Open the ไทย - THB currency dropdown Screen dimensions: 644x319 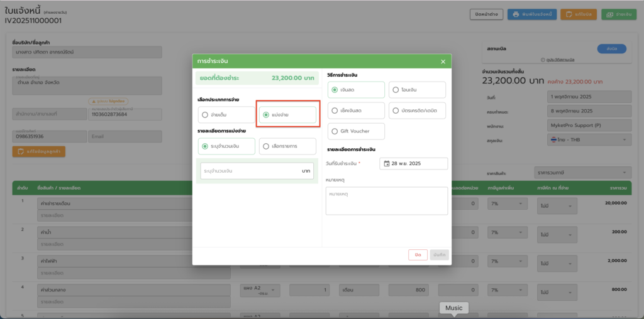coord(587,140)
